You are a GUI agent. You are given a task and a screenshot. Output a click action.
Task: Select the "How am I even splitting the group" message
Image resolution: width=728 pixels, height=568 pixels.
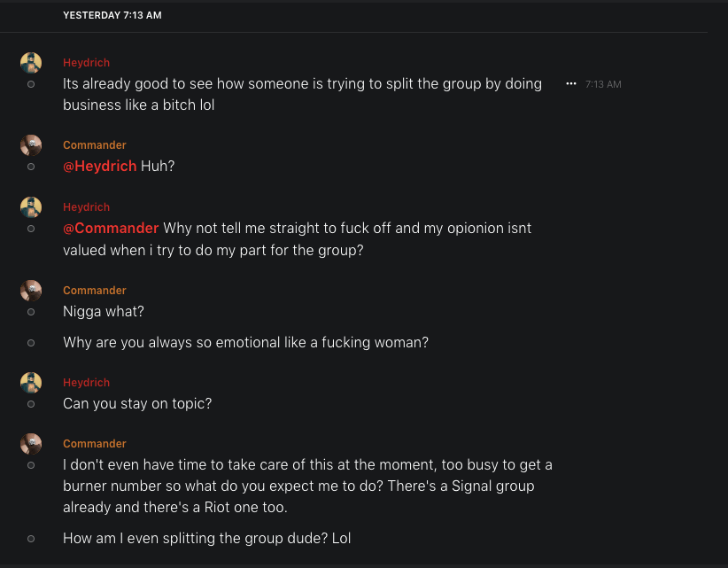tap(207, 538)
